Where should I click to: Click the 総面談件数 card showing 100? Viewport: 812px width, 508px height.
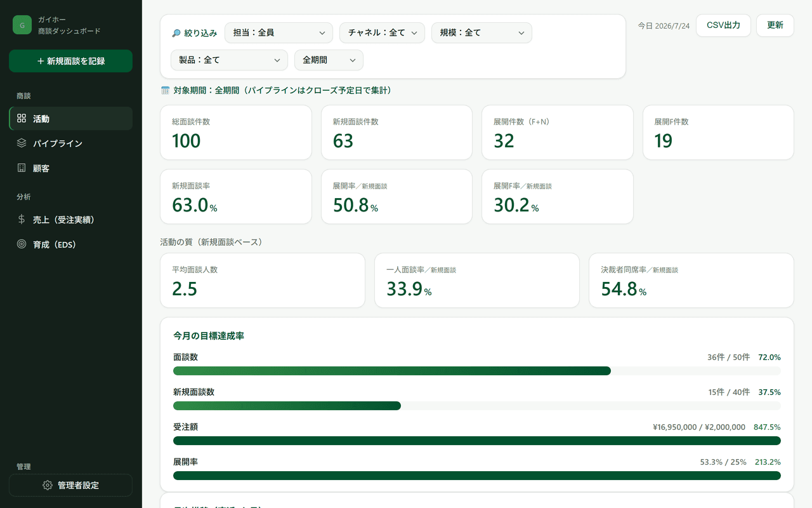[x=236, y=132]
